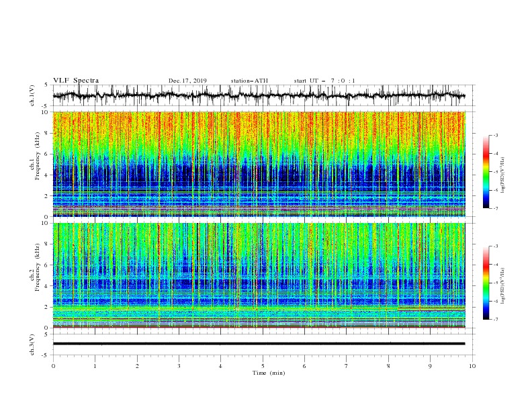Click time axis tick label "1"
The width and height of the screenshot is (532, 411).
click(x=95, y=366)
